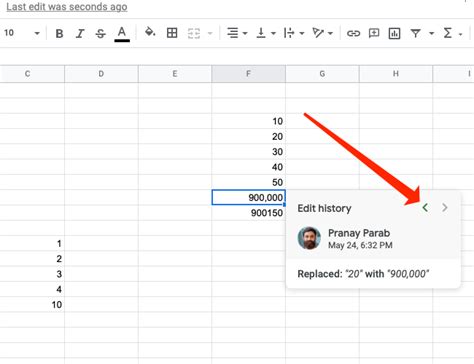Select column H header
Screen dimensions: 474x364
pyautogui.click(x=396, y=74)
